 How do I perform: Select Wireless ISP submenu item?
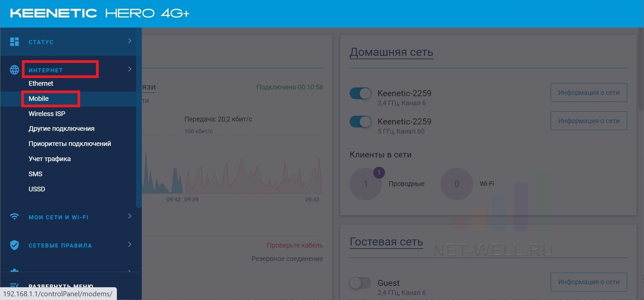pos(47,114)
